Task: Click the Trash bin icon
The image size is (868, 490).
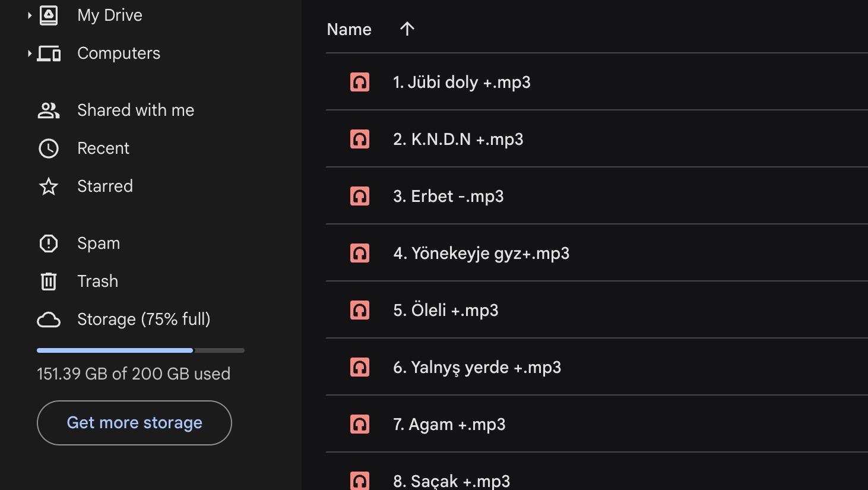Action: tap(49, 282)
